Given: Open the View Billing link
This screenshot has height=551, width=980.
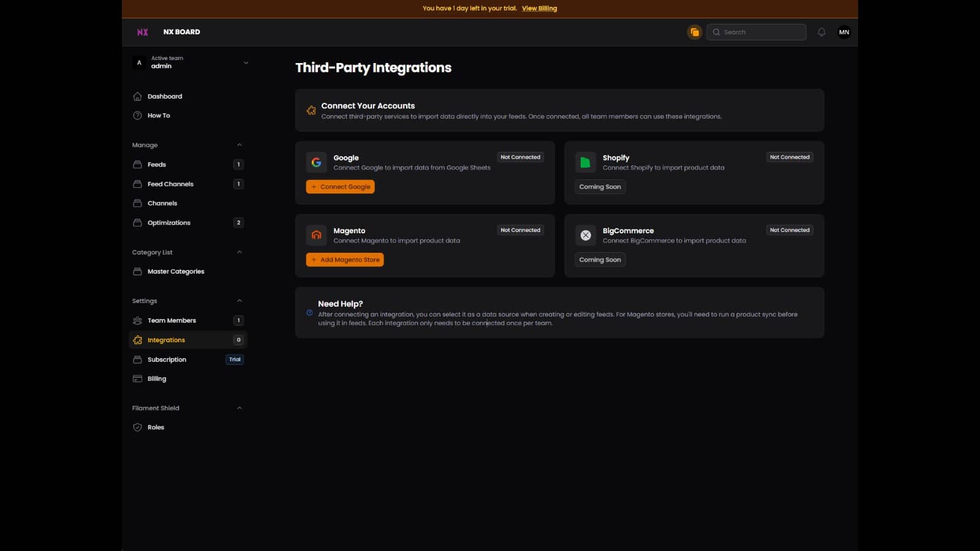Looking at the screenshot, I should 539,8.
